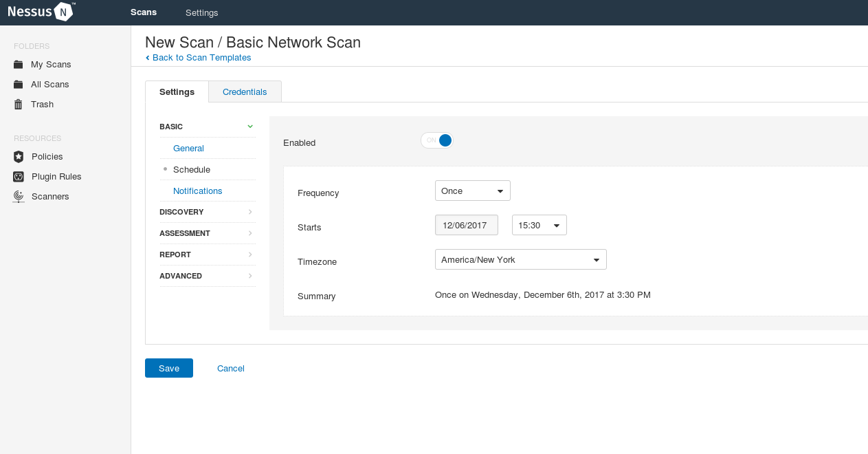
Task: Click the Policies shield icon
Action: tap(19, 157)
